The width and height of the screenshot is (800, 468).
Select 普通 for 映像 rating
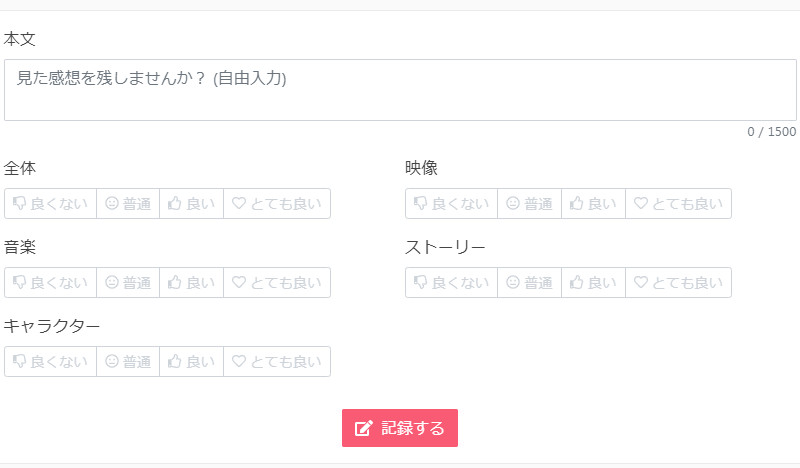[530, 204]
